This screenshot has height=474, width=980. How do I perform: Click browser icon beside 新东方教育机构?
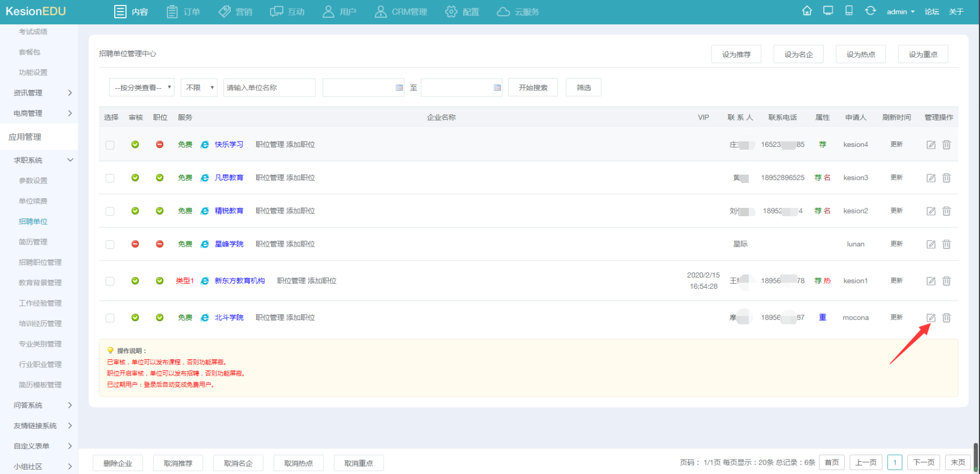(x=205, y=281)
